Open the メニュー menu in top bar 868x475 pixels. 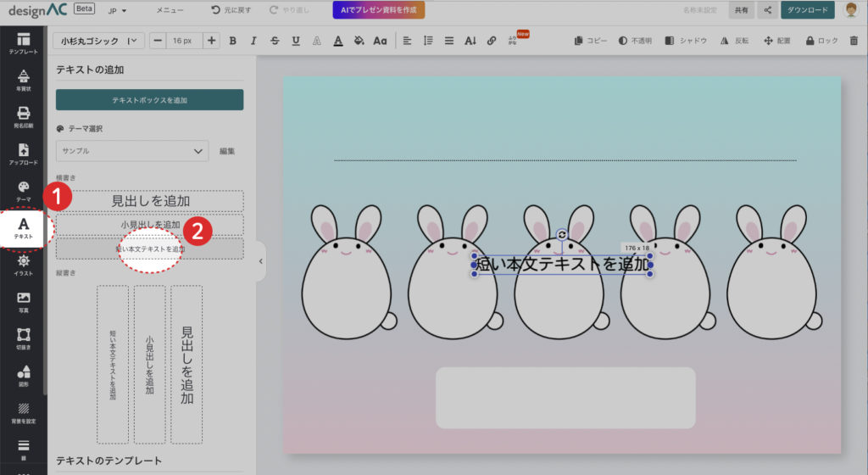coord(170,10)
